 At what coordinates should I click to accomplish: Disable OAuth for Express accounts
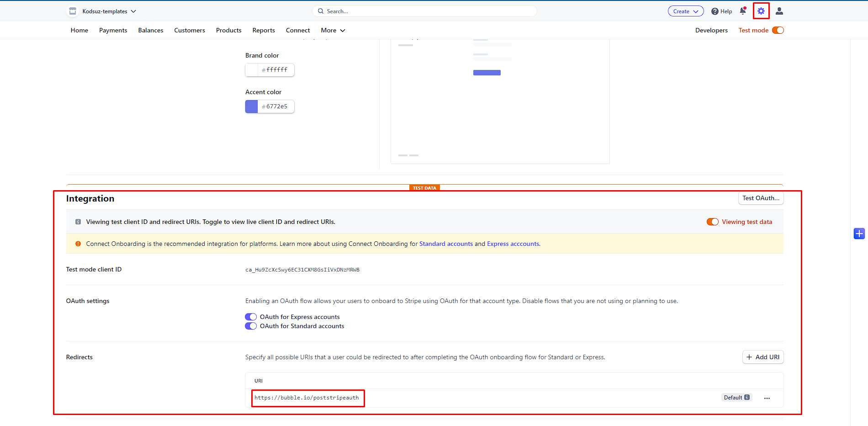[251, 317]
